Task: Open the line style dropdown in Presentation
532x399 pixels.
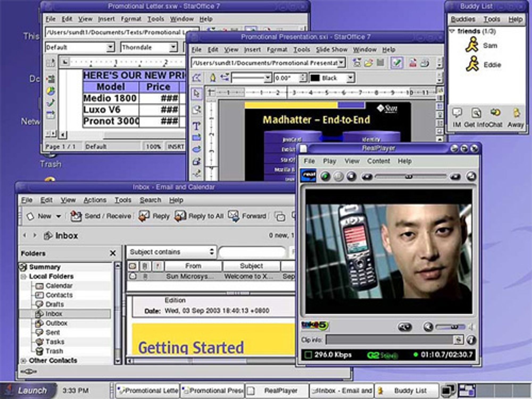Action: coord(268,78)
